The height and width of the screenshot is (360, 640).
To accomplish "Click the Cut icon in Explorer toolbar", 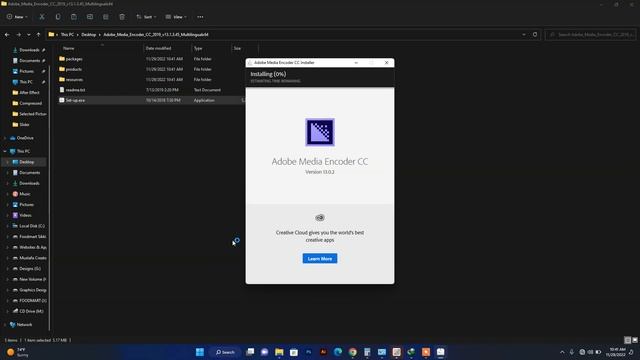I will click(42, 17).
